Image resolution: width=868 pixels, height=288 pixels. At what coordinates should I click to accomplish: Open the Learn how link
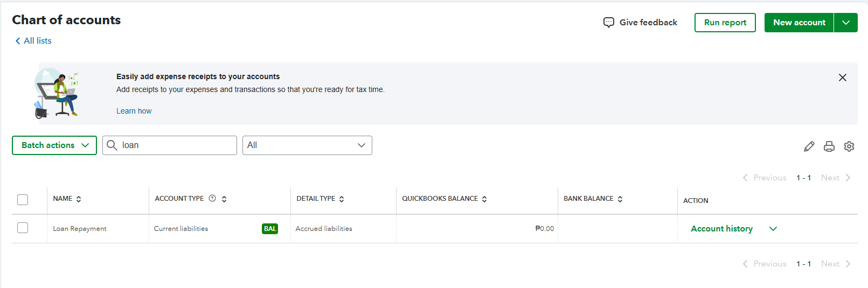(134, 111)
